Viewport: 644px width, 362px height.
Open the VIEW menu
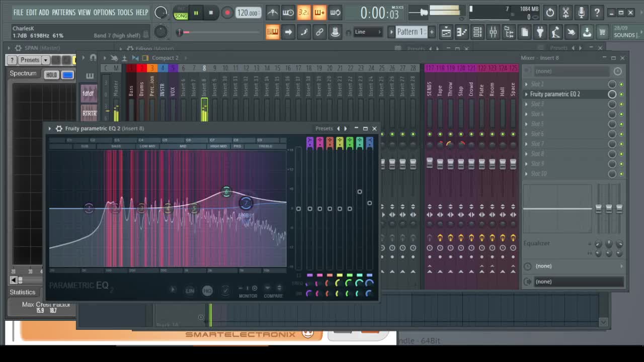[x=84, y=12]
